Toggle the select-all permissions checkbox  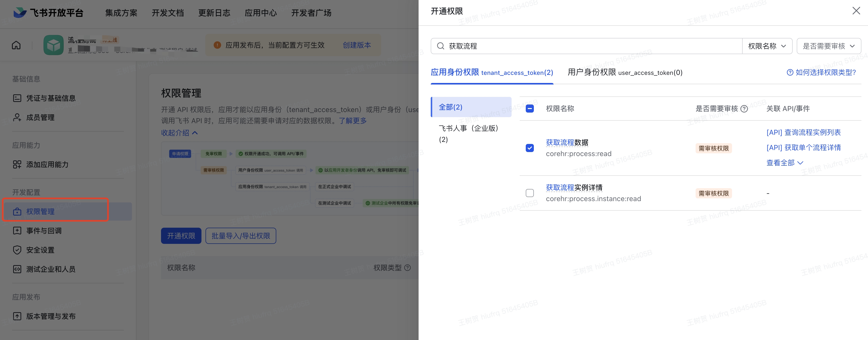(530, 109)
